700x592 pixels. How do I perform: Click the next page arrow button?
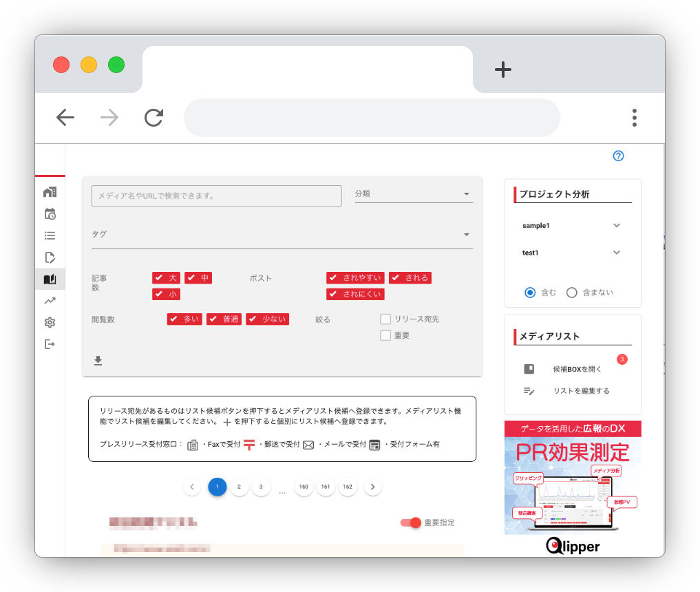tap(372, 487)
